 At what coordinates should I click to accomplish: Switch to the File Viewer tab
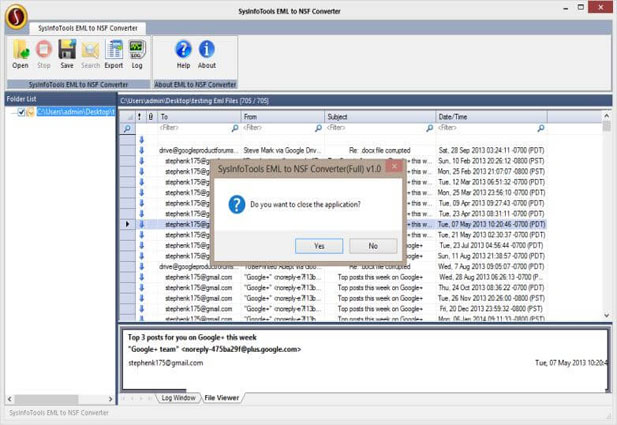(222, 398)
